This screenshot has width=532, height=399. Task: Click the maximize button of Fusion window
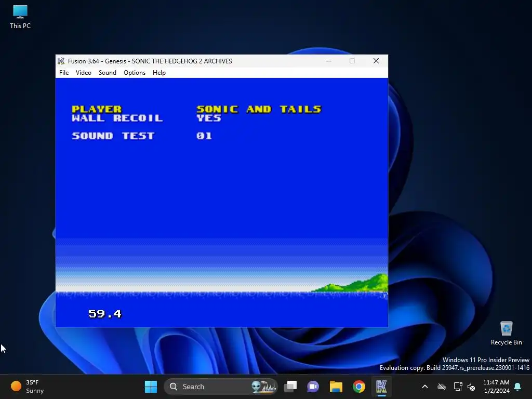(352, 61)
